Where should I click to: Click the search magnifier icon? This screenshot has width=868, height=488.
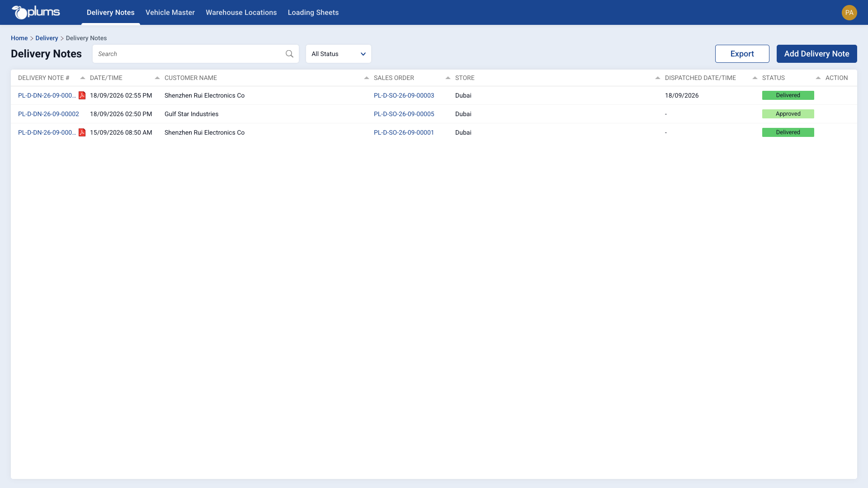coord(289,54)
